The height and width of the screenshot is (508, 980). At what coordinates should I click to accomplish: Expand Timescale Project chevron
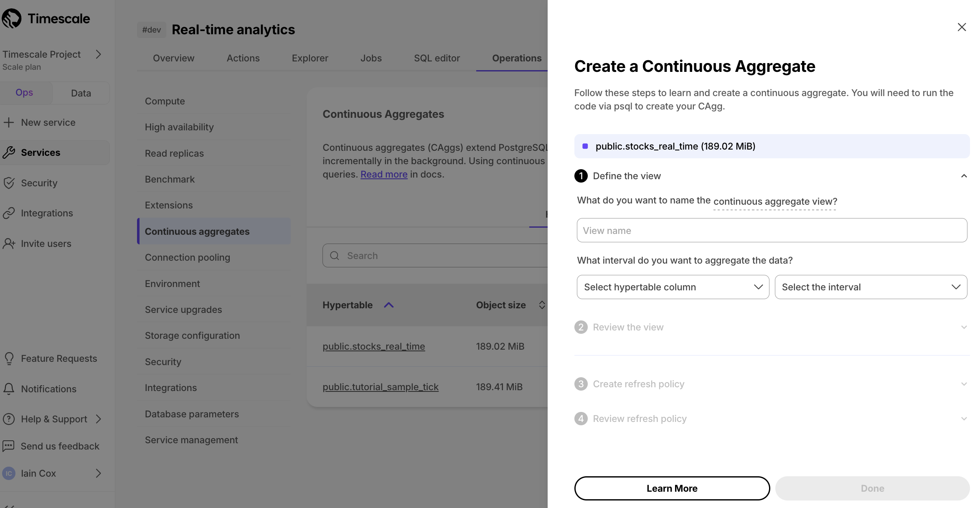[x=99, y=54]
